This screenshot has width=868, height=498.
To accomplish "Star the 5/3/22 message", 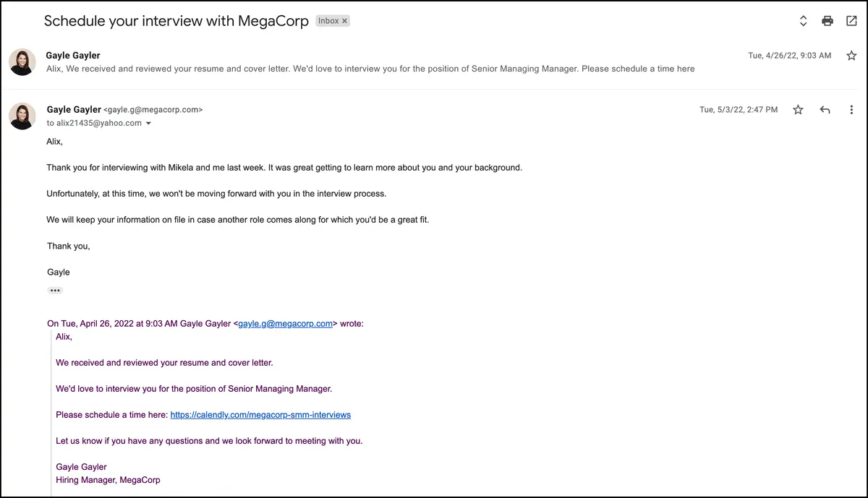I will (798, 110).
